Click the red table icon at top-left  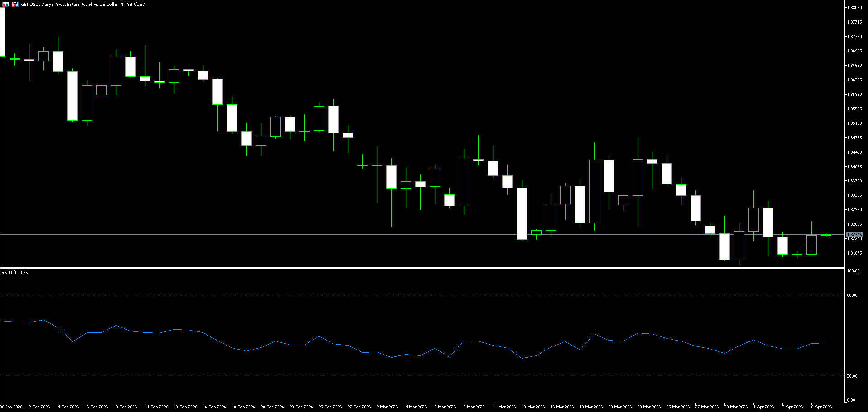[x=5, y=4]
